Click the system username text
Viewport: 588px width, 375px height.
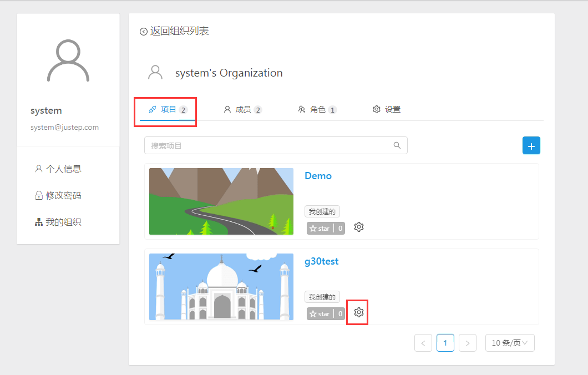[46, 110]
